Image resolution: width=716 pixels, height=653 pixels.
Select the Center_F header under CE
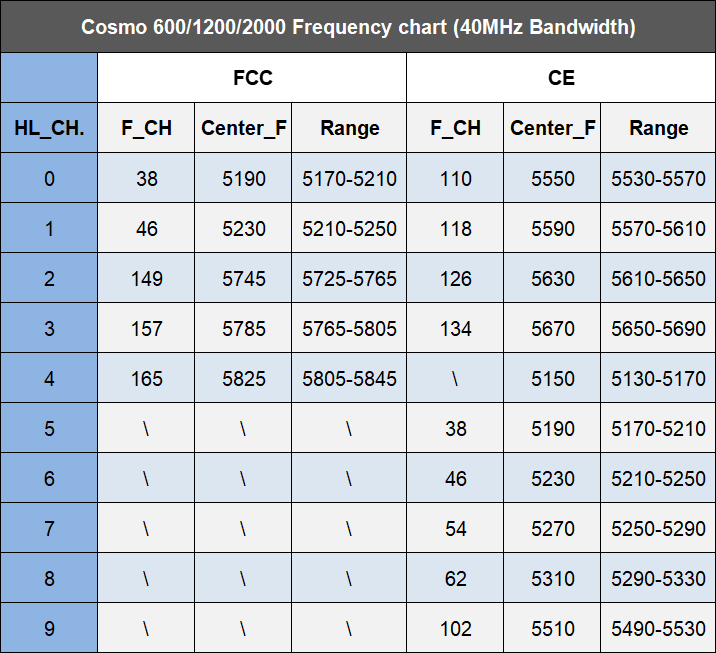click(x=552, y=128)
